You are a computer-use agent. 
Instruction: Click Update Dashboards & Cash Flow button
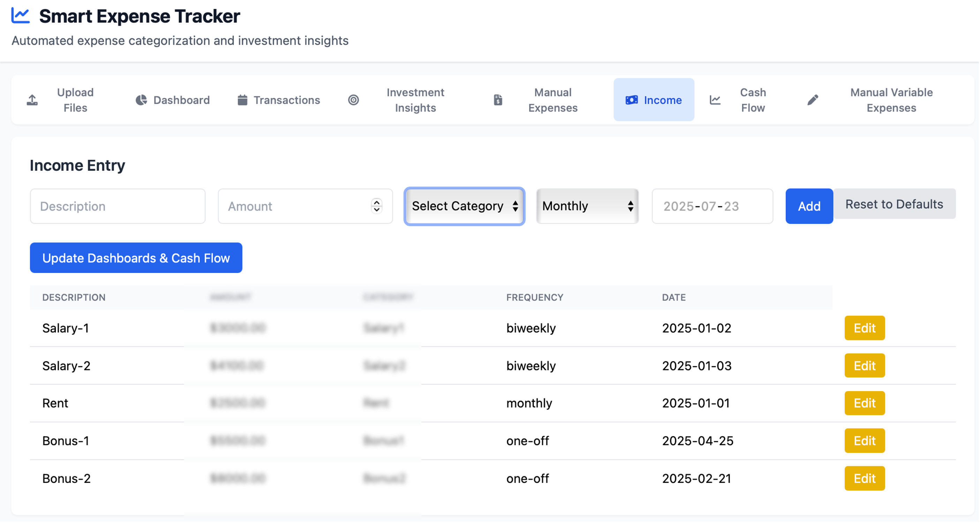click(x=136, y=258)
